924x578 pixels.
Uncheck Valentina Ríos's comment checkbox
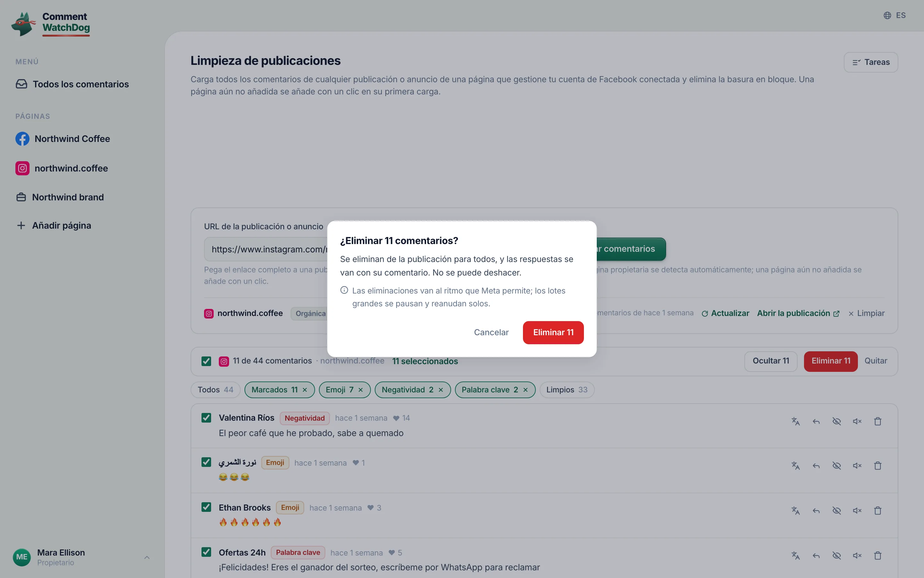pyautogui.click(x=206, y=418)
